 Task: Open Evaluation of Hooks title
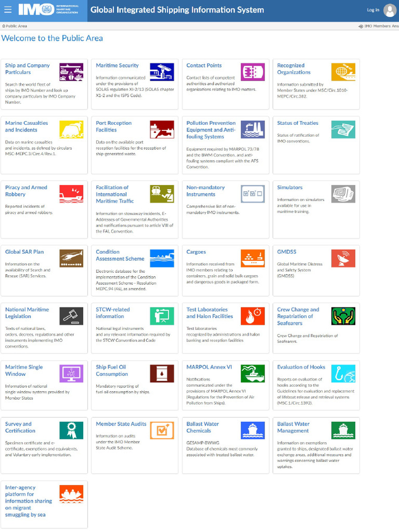tap(301, 367)
